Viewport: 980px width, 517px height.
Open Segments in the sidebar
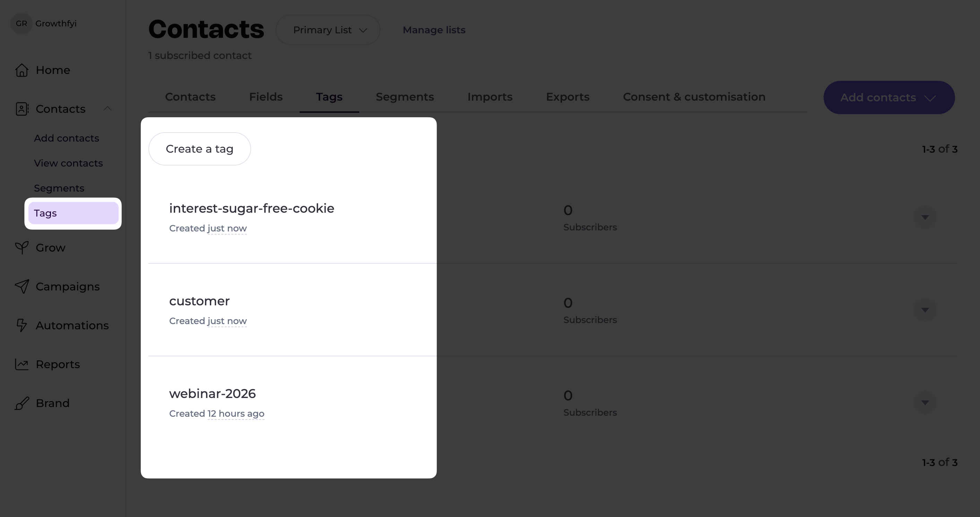point(59,188)
